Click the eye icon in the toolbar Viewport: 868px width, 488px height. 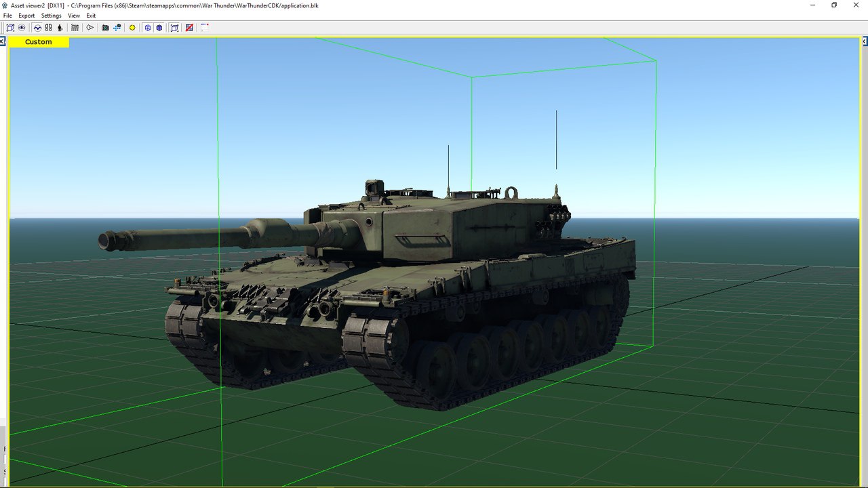22,28
